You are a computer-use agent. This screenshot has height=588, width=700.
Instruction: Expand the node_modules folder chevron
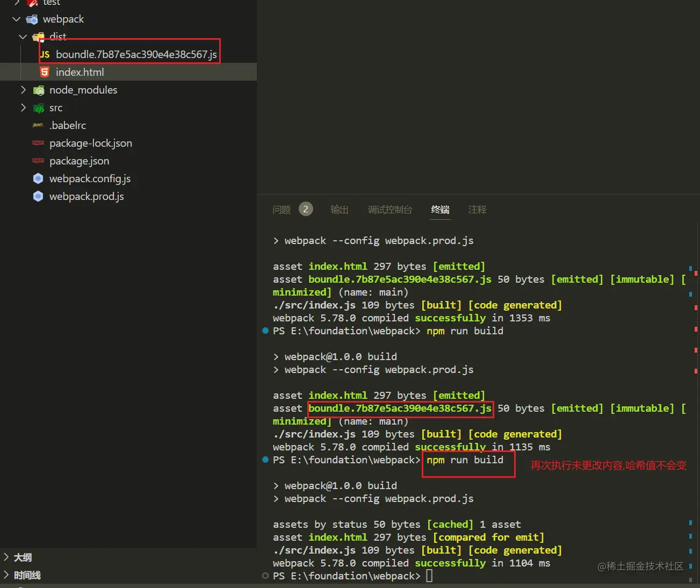tap(23, 90)
